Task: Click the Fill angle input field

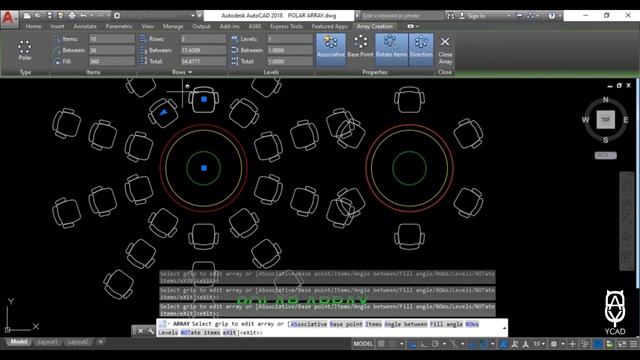Action: coord(111,61)
